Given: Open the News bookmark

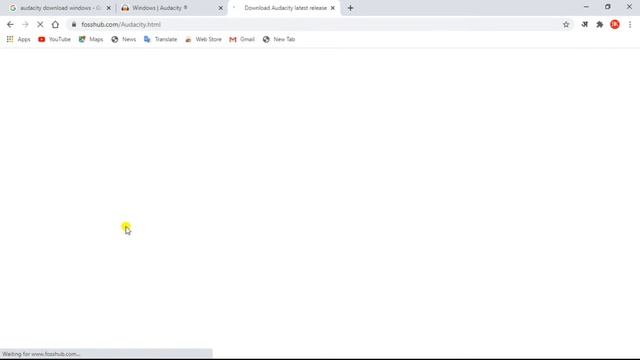Looking at the screenshot, I should pos(124,39).
